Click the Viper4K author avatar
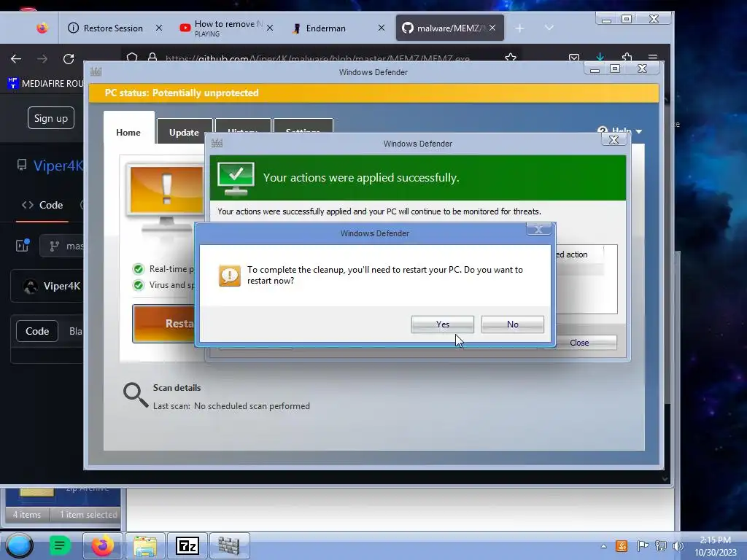This screenshot has height=560, width=747. 31,286
